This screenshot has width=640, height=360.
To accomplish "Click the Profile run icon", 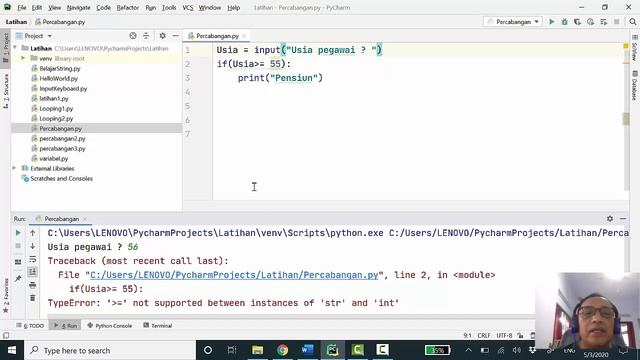I will pyautogui.click(x=590, y=22).
